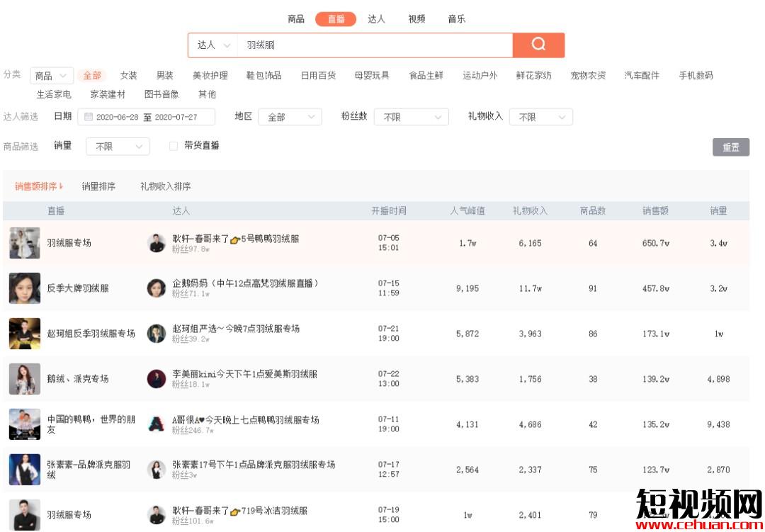
Task: Click the calendar icon in date field
Action: pyautogui.click(x=89, y=117)
